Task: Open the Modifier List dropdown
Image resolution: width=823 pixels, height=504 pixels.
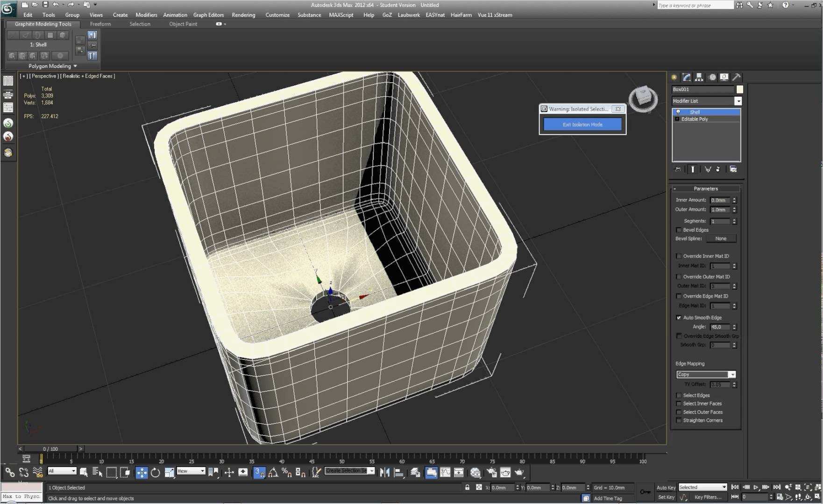Action: (738, 101)
